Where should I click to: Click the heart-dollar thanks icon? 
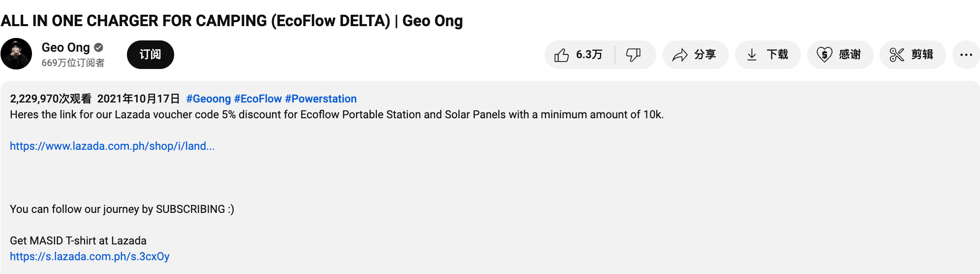[824, 55]
